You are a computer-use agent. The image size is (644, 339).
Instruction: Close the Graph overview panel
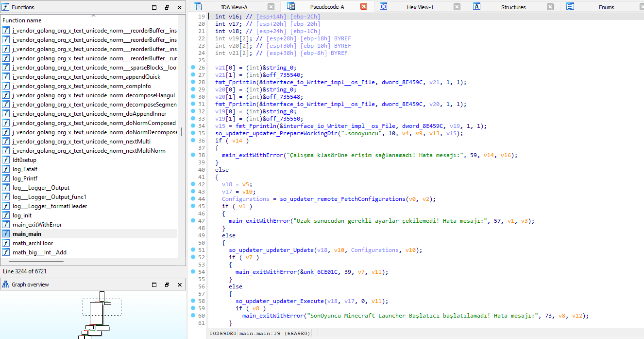point(180,285)
